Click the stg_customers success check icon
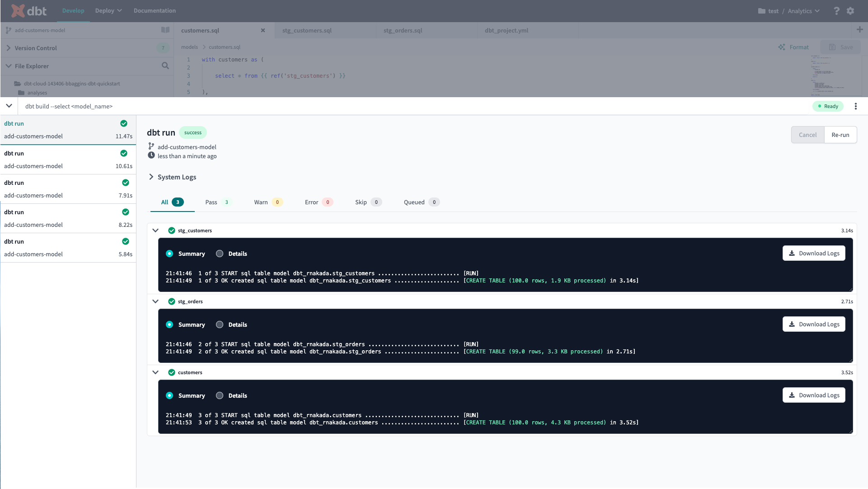This screenshot has width=868, height=489. [x=172, y=230]
